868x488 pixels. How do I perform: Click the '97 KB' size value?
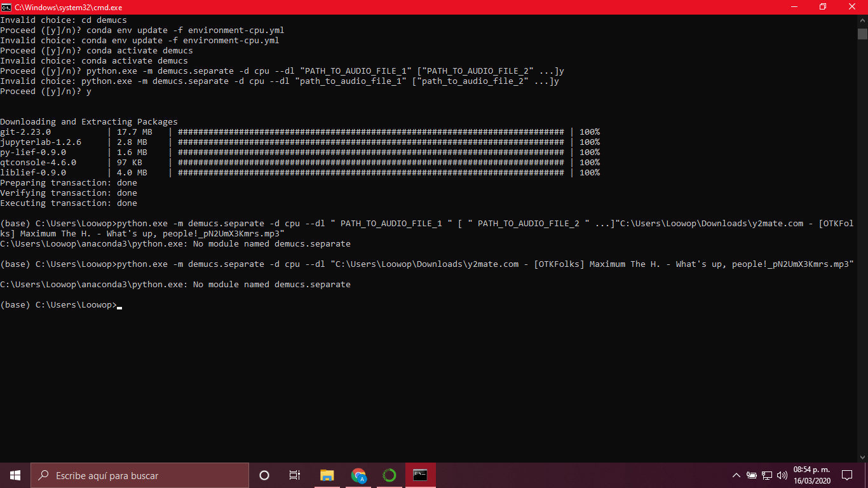pos(130,163)
